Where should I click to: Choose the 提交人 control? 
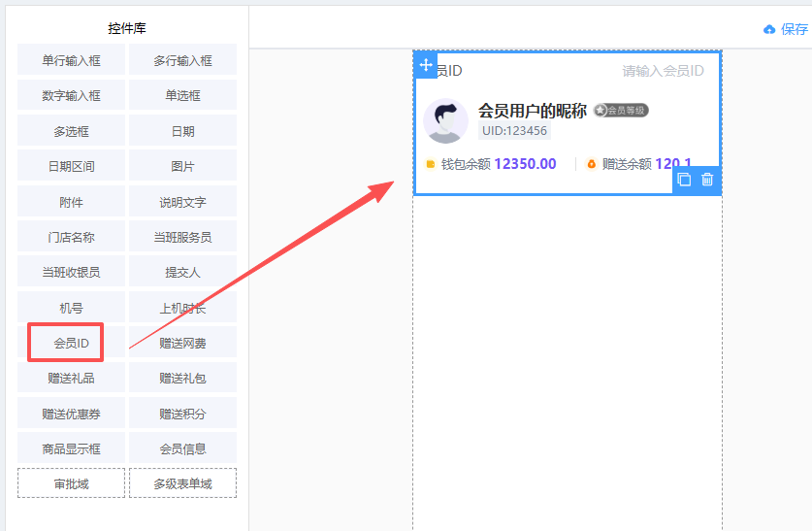click(182, 272)
